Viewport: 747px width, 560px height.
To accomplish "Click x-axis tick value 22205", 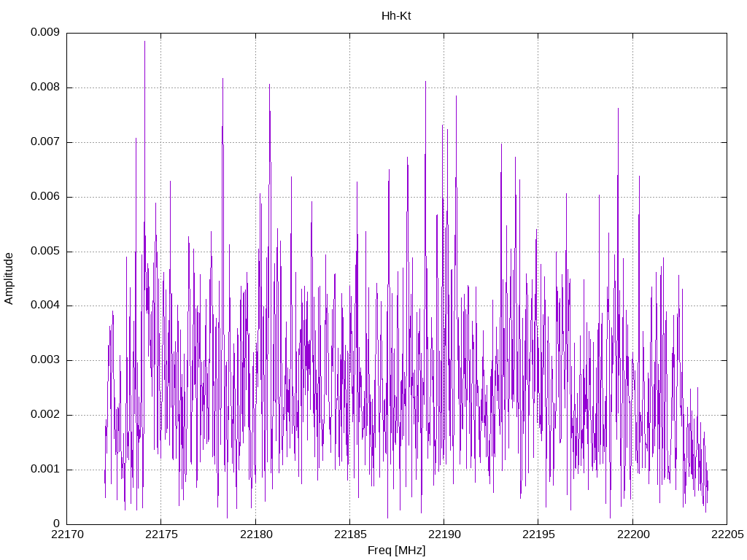I will point(727,534).
